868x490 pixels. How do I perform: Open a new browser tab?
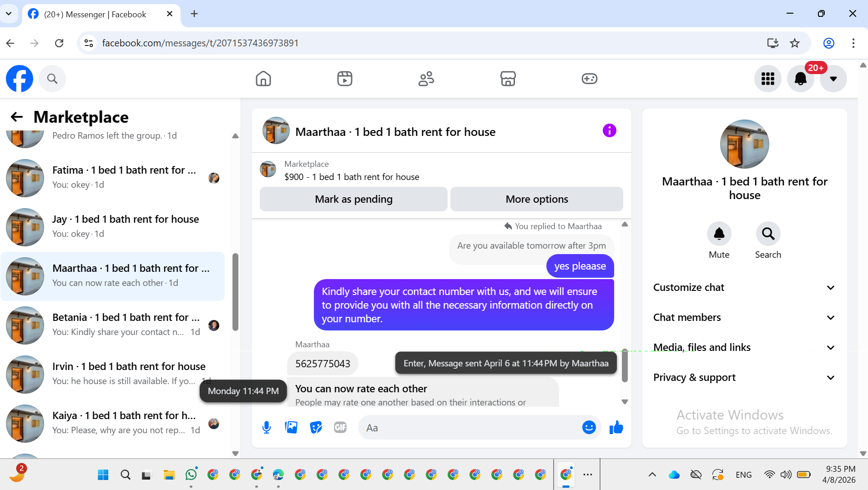tap(194, 14)
